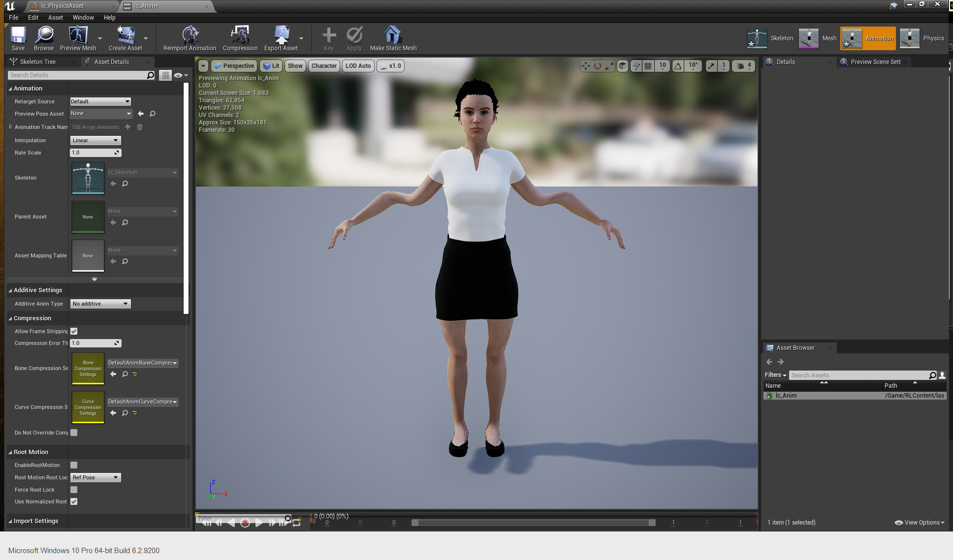Select lc_Anim in Asset Browser
Viewport: 953px width, 560px height.
tap(855, 396)
